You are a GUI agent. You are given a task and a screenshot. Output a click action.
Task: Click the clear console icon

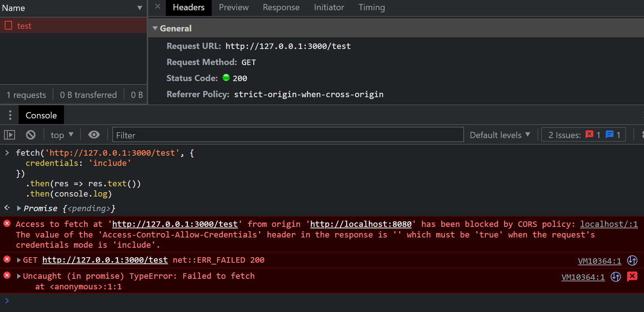click(x=31, y=135)
